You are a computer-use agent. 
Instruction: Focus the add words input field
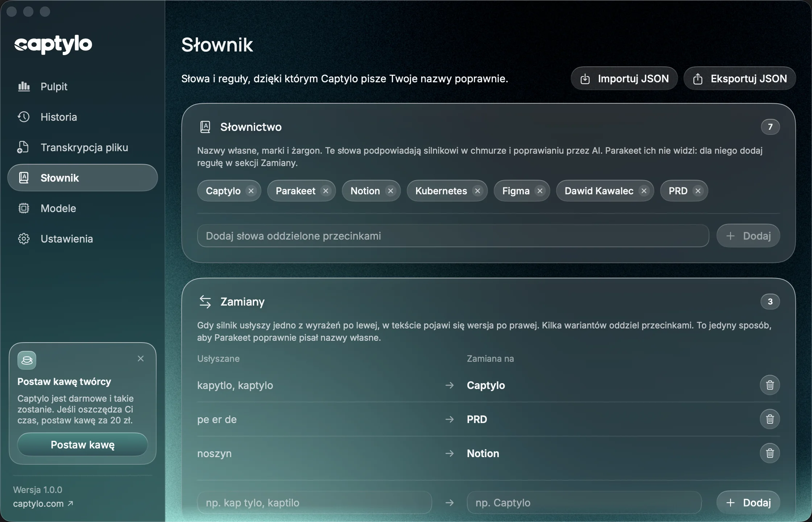(453, 236)
